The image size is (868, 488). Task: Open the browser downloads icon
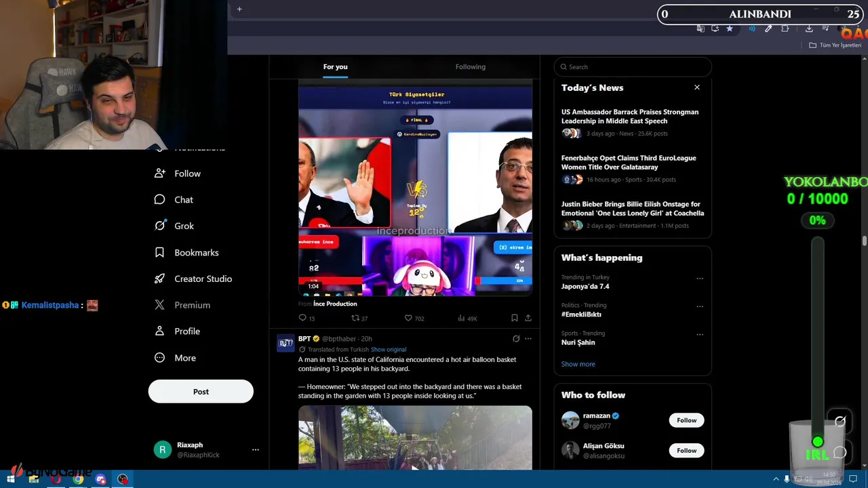click(x=809, y=28)
